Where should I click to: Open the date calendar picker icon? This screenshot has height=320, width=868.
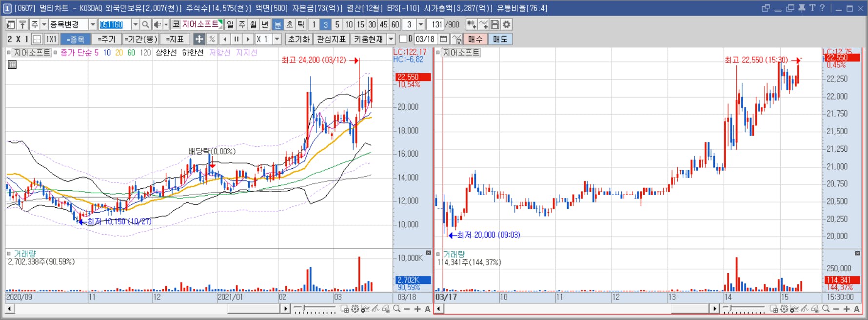tap(443, 39)
